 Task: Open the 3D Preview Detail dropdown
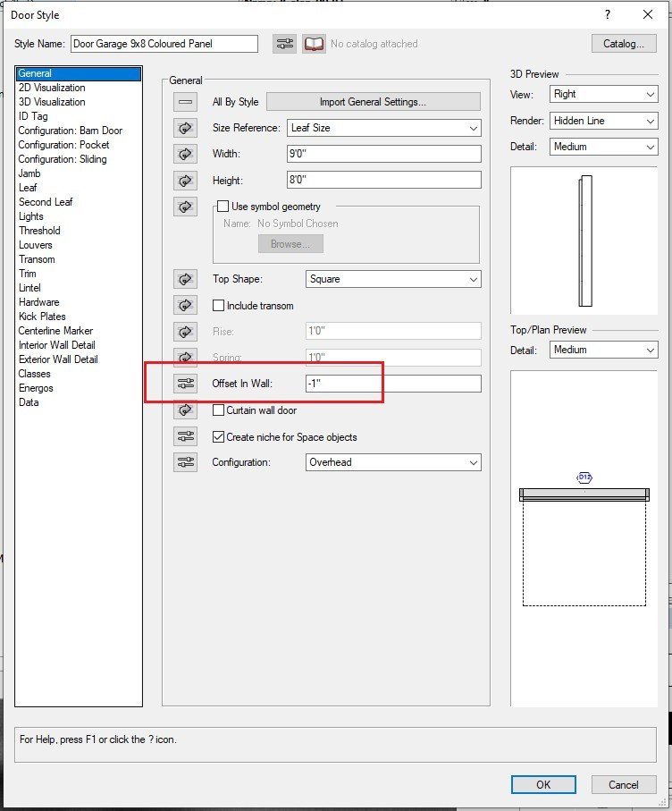click(x=604, y=147)
